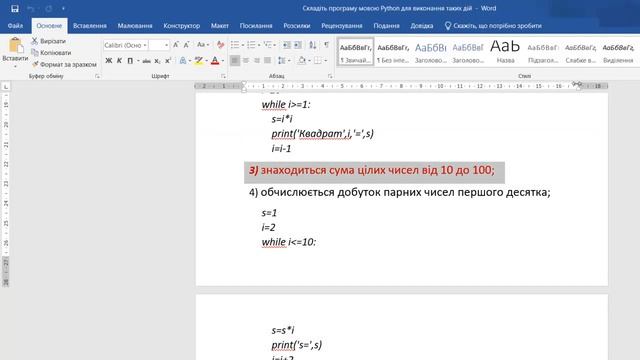Screen dimensions: 640x360
Task: Justify text alignment
Action: coord(268,61)
